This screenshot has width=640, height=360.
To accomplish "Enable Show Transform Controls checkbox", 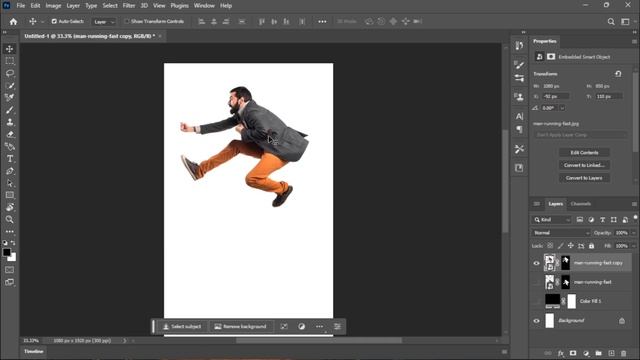I will coord(127,21).
